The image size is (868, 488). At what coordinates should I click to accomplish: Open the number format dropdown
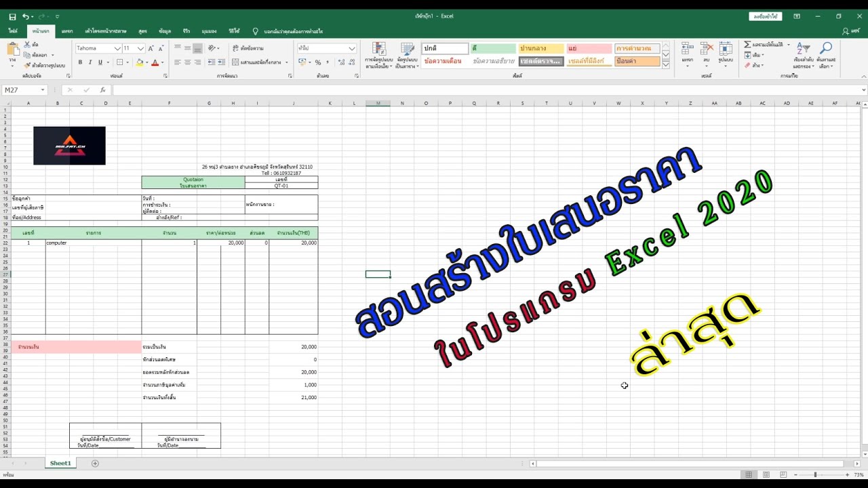pyautogui.click(x=352, y=48)
